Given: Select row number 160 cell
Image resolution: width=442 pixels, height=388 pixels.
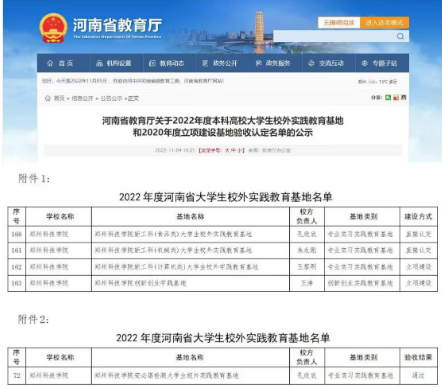Looking at the screenshot, I should point(16,234).
